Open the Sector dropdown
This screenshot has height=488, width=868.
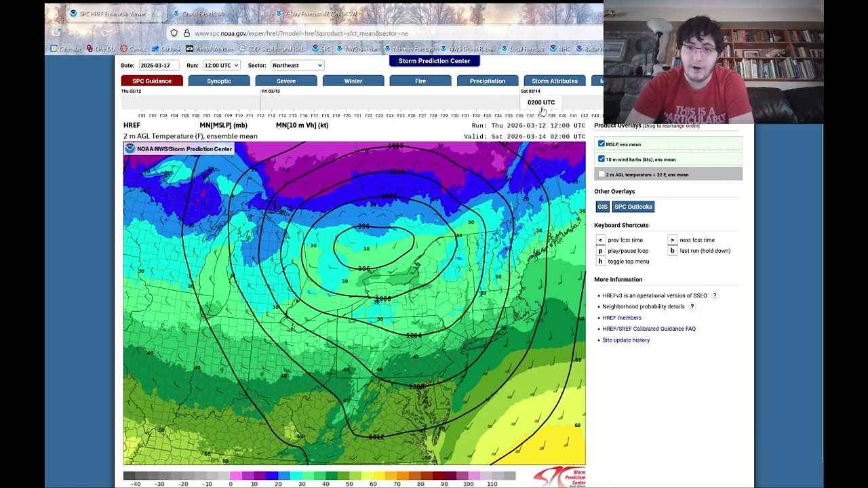[x=297, y=65]
